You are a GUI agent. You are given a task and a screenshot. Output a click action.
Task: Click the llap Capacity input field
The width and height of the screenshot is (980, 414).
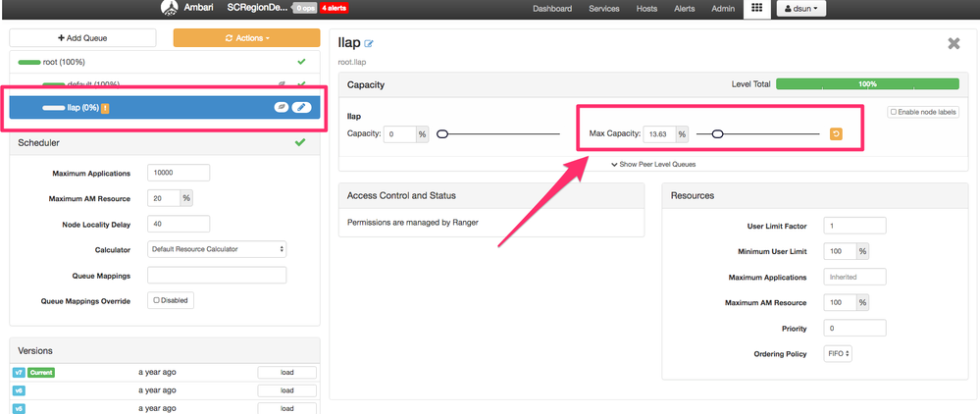click(x=400, y=133)
